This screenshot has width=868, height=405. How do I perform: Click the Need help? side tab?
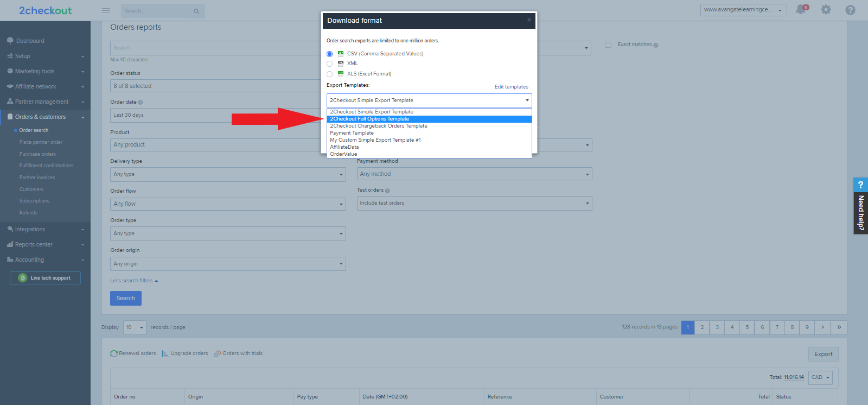coord(860,206)
